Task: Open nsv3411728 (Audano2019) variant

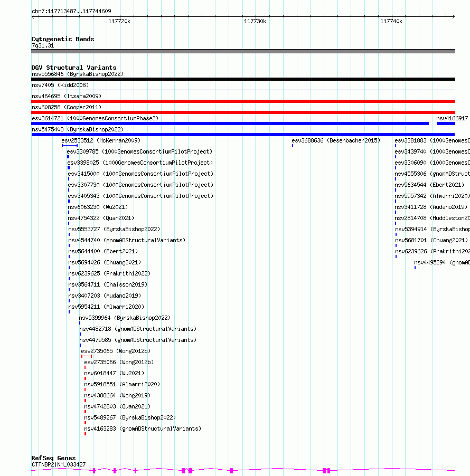Action: click(x=431, y=207)
